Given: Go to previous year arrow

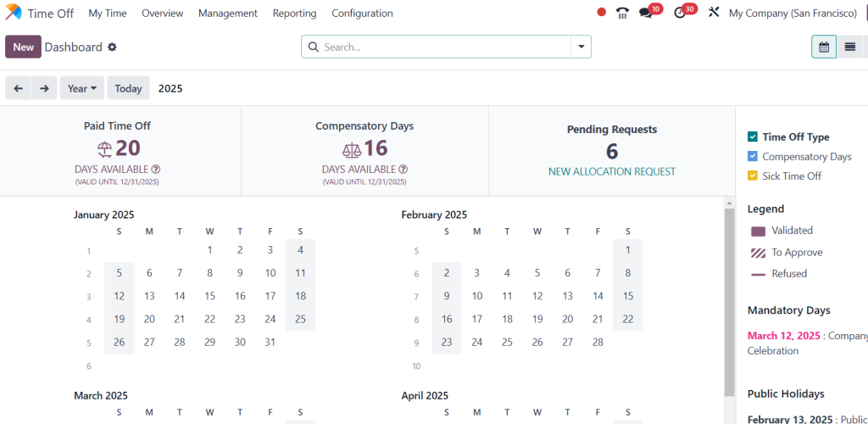Looking at the screenshot, I should pyautogui.click(x=19, y=88).
